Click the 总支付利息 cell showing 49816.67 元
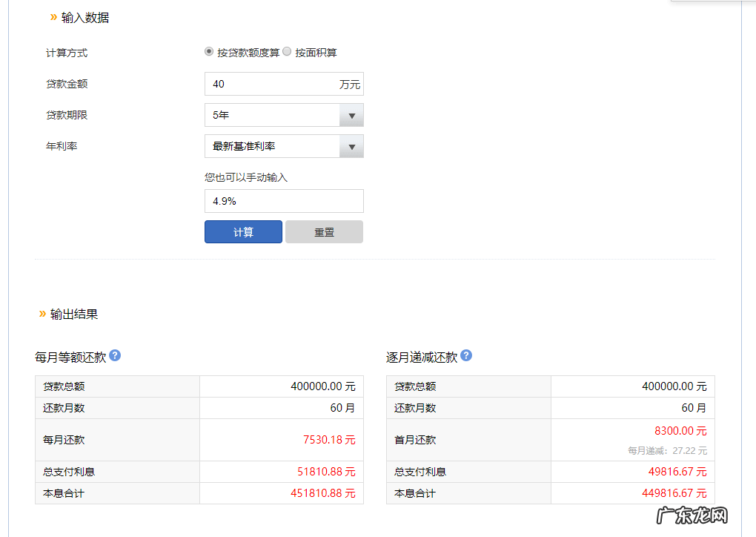 680,471
